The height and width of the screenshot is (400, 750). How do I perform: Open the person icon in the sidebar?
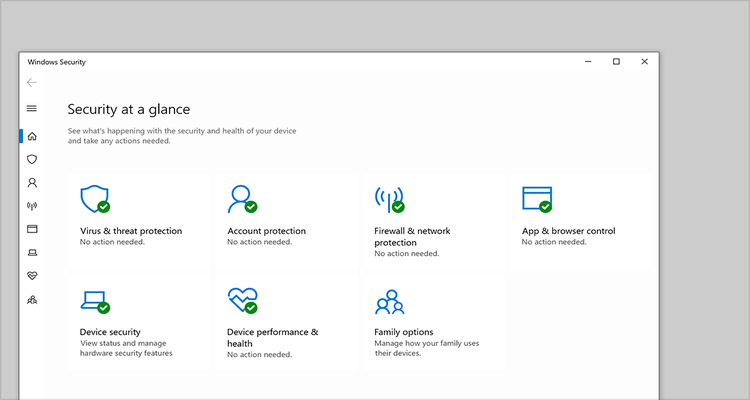[x=32, y=182]
